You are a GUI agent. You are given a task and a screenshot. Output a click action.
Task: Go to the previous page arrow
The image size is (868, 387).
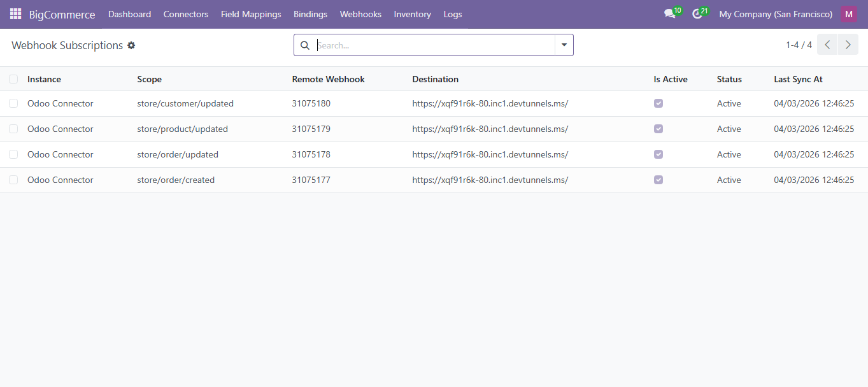click(827, 45)
